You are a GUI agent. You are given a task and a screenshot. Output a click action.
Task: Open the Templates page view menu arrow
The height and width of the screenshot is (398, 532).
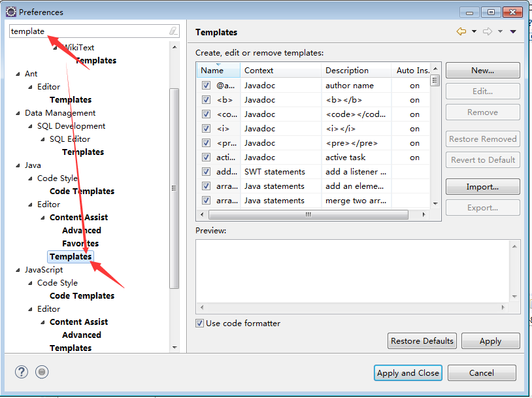click(513, 31)
